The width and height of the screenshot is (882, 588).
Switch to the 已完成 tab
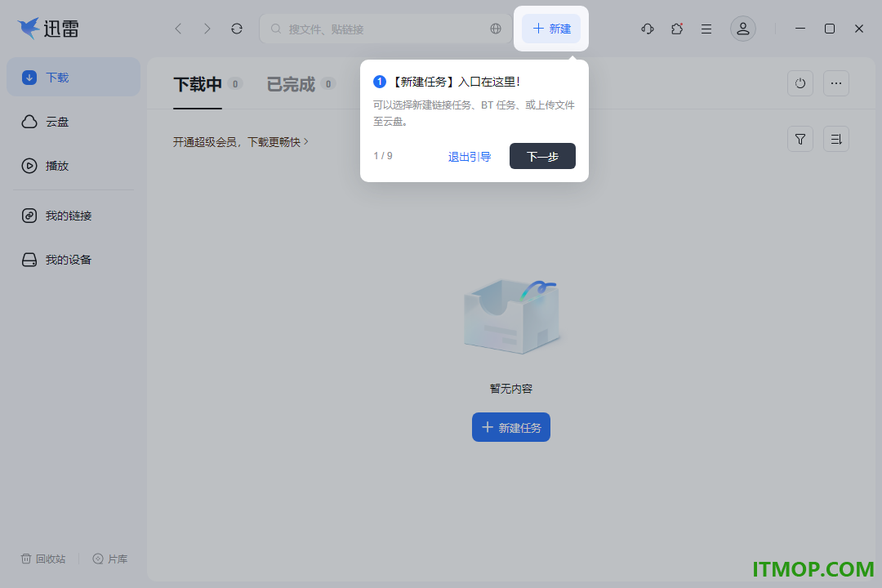tap(291, 84)
